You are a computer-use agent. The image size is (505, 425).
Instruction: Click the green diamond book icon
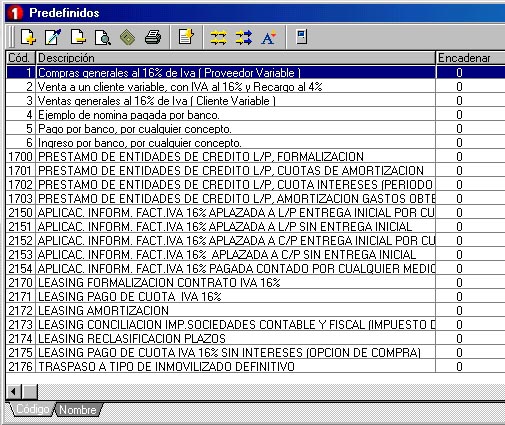tap(127, 37)
